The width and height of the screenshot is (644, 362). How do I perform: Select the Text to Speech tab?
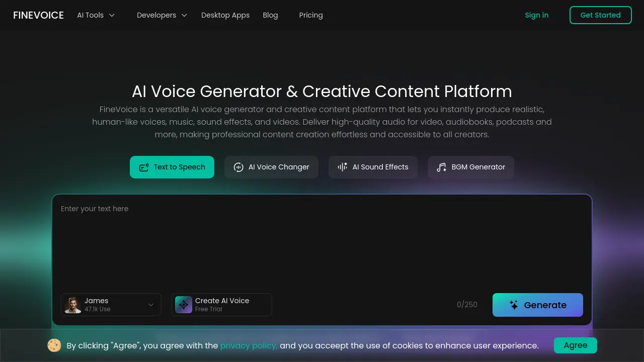click(172, 167)
